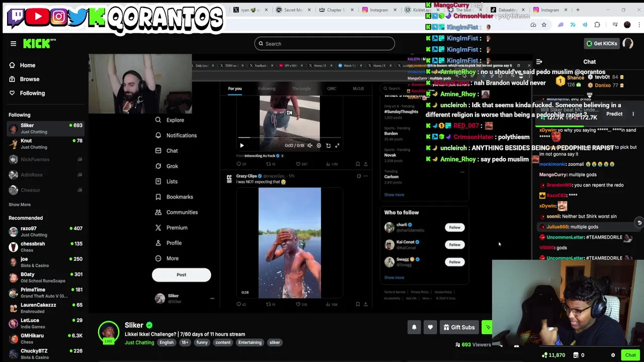The height and width of the screenshot is (362, 644).
Task: Open Sliker account options dots
Action: pos(212,299)
